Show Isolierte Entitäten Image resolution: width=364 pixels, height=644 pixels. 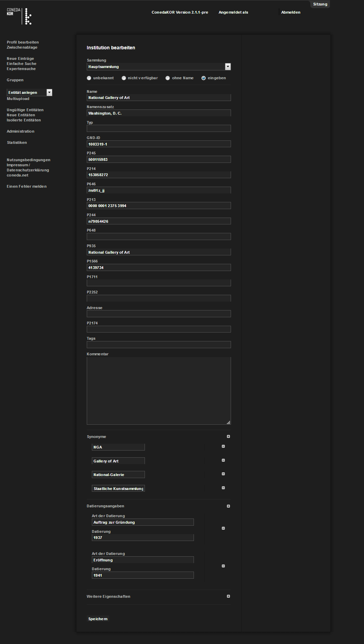coord(24,120)
